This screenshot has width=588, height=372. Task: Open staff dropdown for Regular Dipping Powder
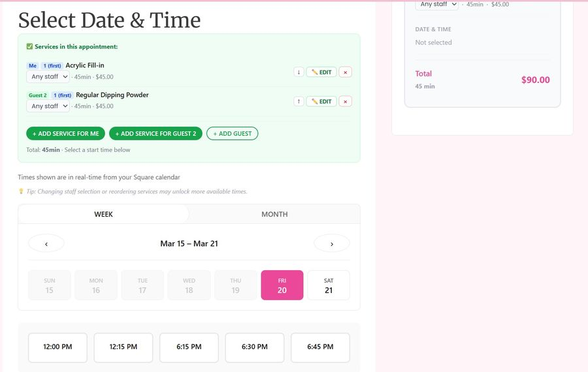[x=48, y=106]
